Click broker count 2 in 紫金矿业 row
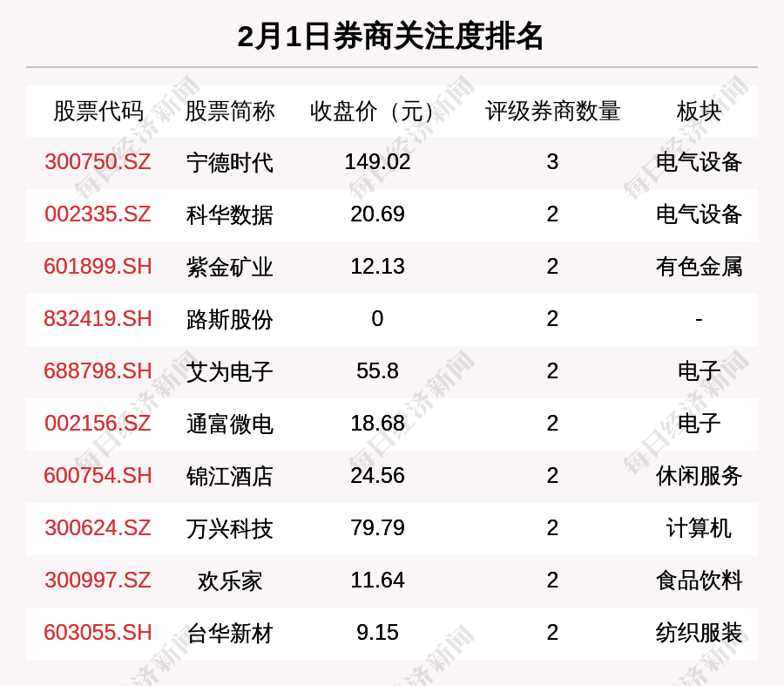 (x=552, y=267)
